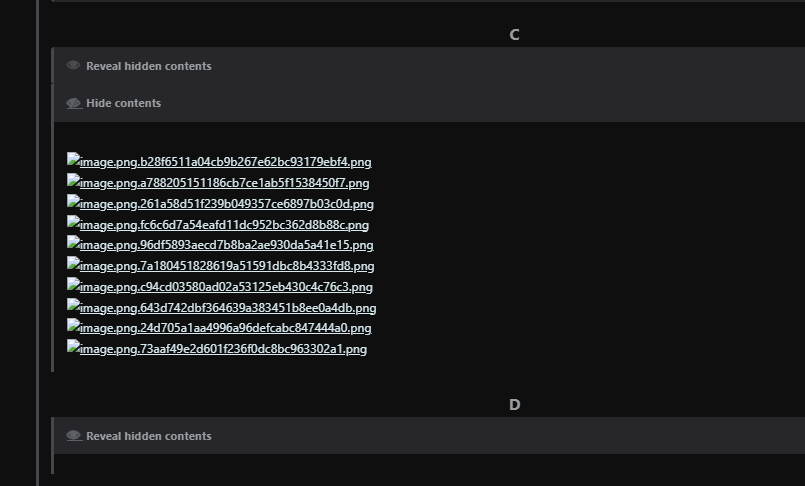The image size is (805, 486).
Task: Click broken image icon for b28f6511 file
Action: click(73, 159)
